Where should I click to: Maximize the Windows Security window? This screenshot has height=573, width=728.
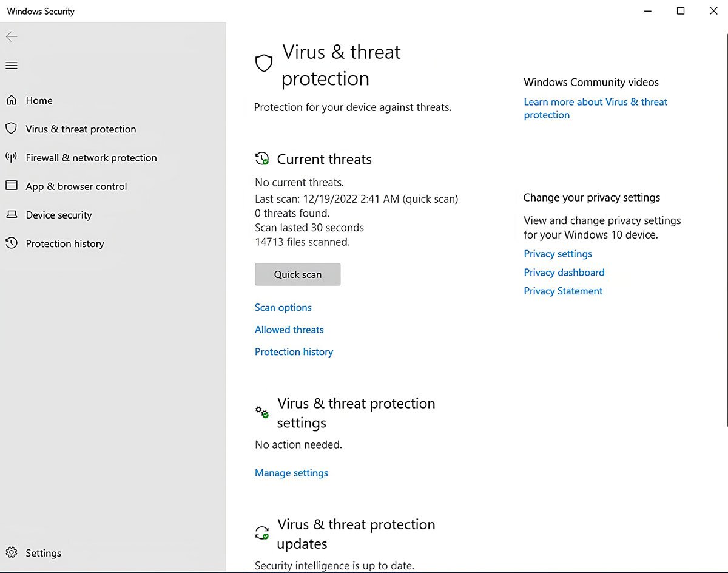point(681,11)
